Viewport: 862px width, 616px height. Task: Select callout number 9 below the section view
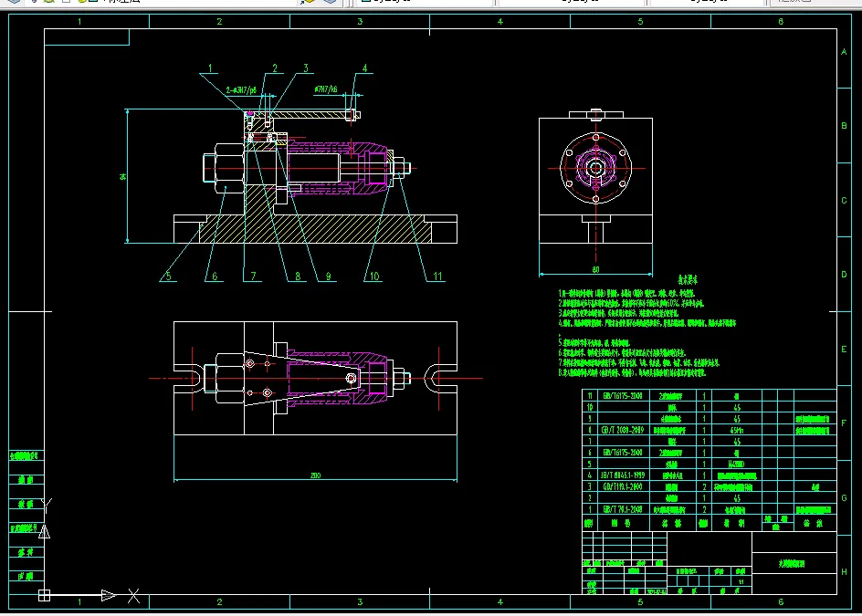[x=328, y=276]
